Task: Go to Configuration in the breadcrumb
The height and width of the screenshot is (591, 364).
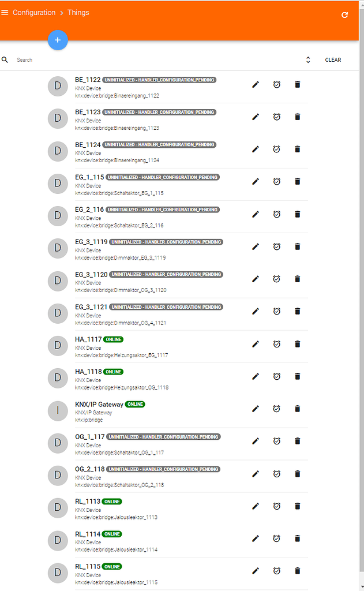Action: click(35, 12)
